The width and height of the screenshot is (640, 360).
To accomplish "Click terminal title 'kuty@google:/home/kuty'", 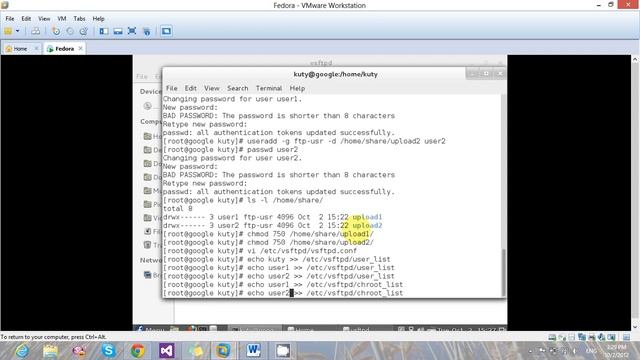I will point(336,74).
